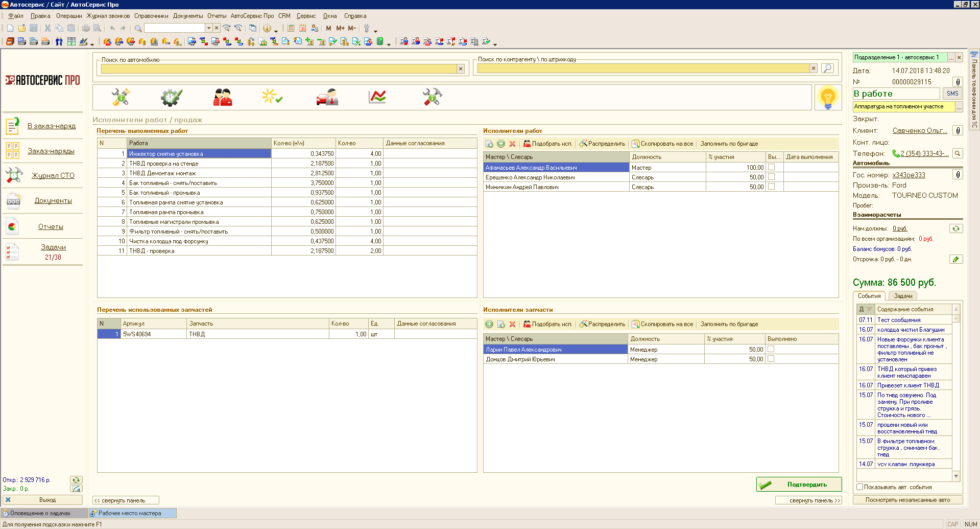This screenshot has height=529, width=980.
Task: Click the Поиск по автомобилю input field
Action: (278, 68)
